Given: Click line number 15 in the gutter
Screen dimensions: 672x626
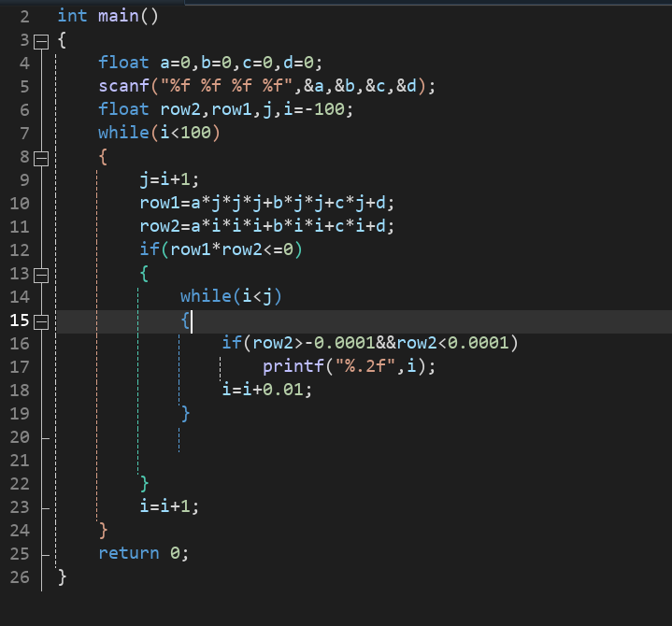Looking at the screenshot, I should [x=20, y=320].
